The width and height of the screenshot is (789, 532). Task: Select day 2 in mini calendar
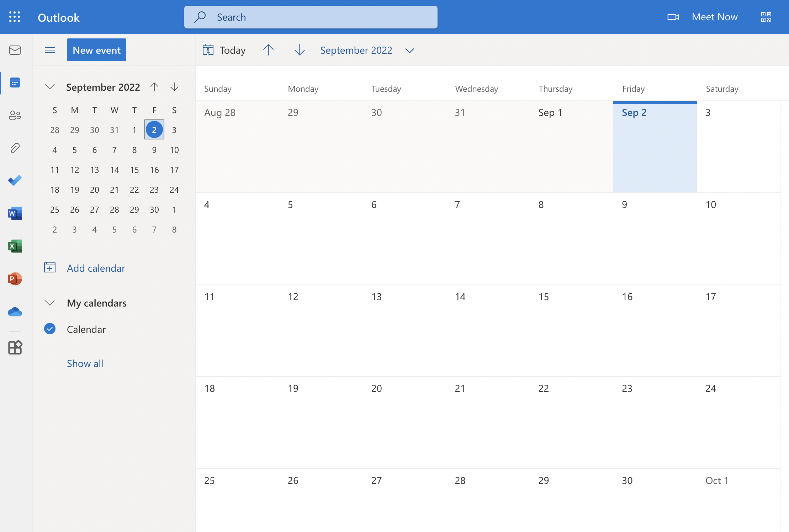pyautogui.click(x=154, y=130)
